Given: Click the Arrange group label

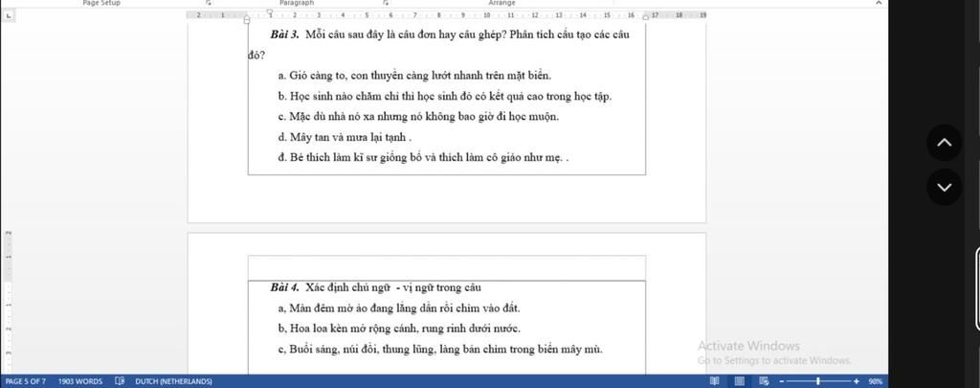Looking at the screenshot, I should pyautogui.click(x=501, y=3).
